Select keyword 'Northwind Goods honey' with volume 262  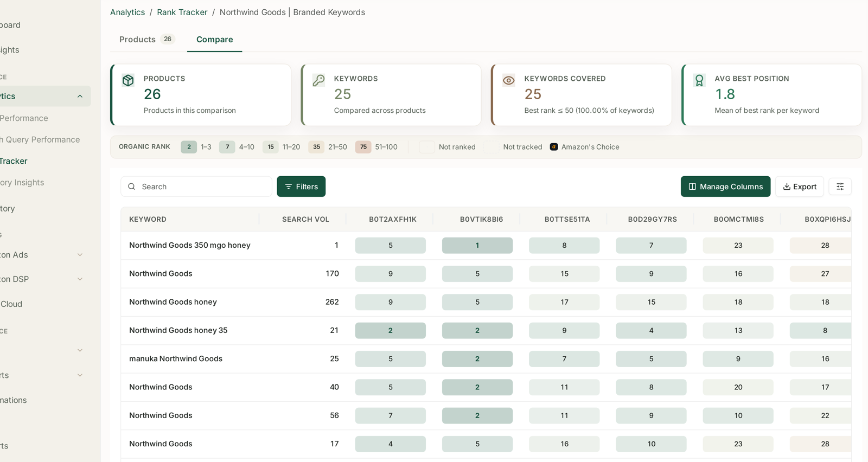click(173, 302)
